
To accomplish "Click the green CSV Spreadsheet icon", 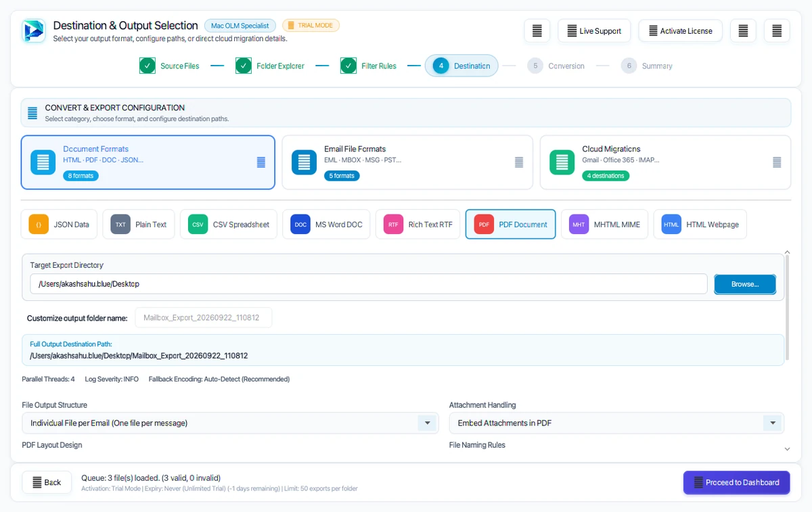I will 198,225.
